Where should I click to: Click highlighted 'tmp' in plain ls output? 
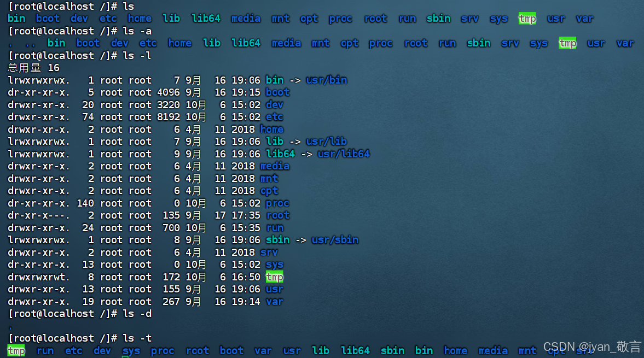527,19
